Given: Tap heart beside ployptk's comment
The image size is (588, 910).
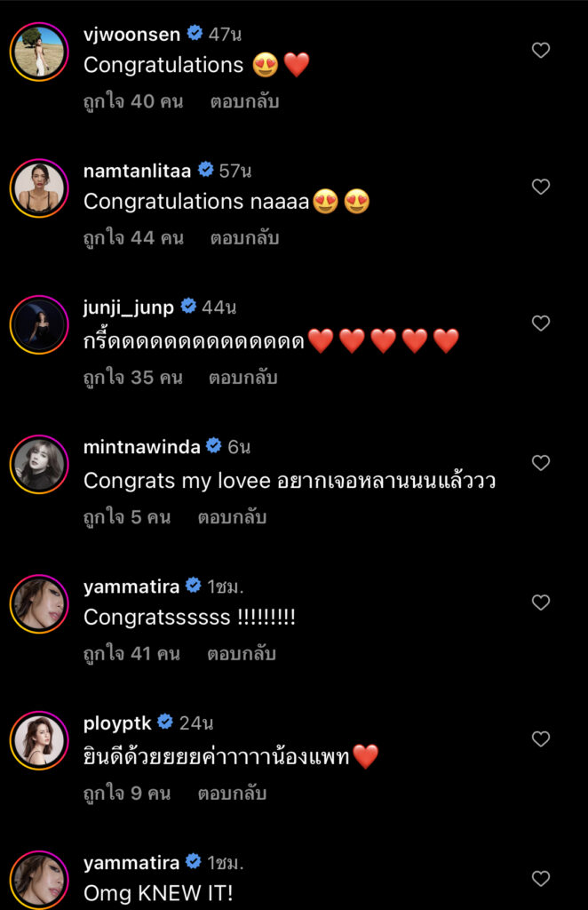Looking at the screenshot, I should (x=541, y=738).
